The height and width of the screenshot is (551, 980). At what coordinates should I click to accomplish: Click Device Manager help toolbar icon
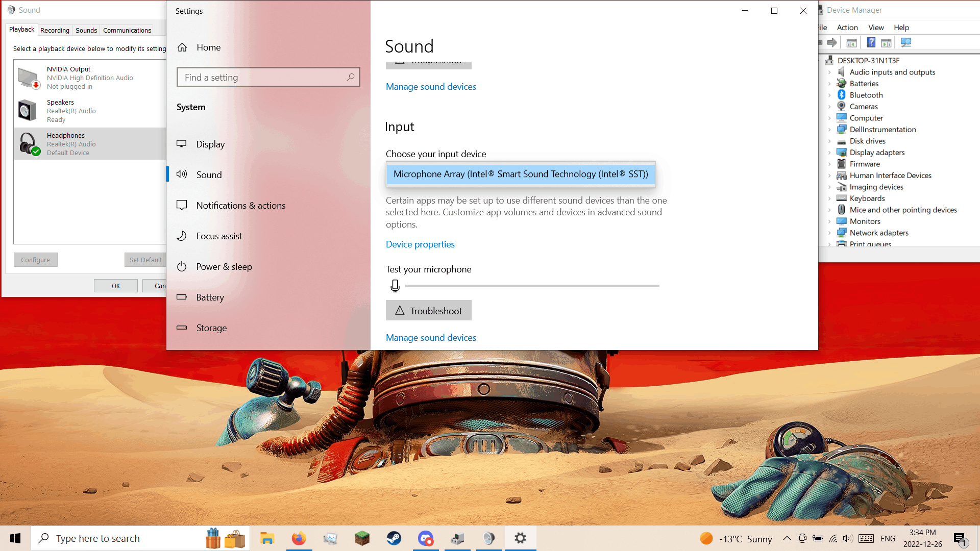(871, 42)
